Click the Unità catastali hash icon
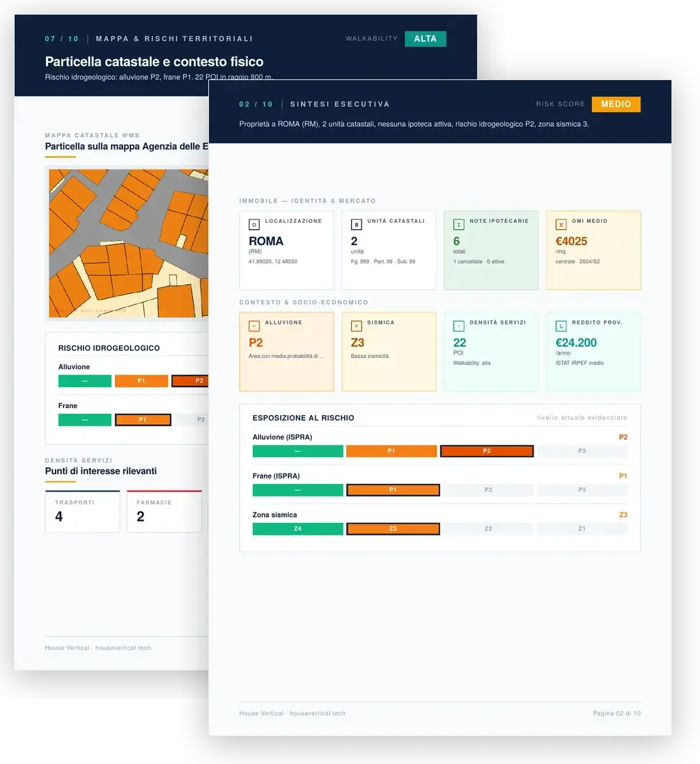Viewport: 700px width, 764px height. coord(357,225)
